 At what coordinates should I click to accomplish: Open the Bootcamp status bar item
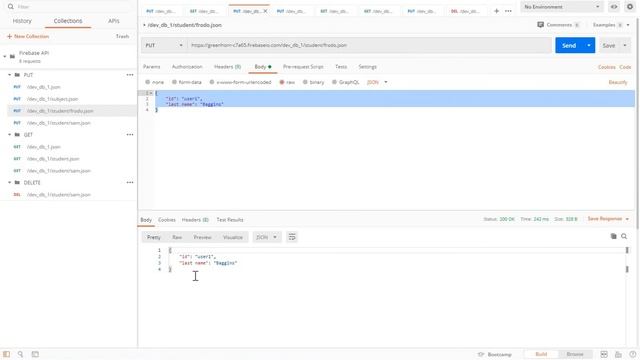[x=495, y=354]
